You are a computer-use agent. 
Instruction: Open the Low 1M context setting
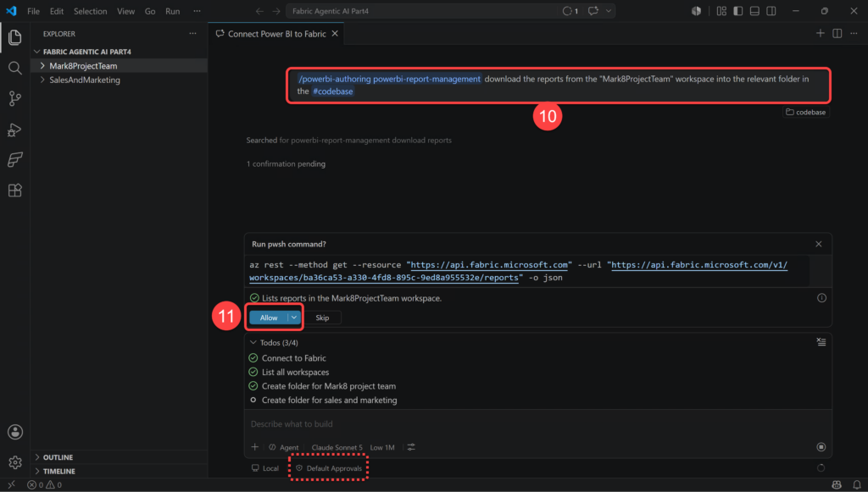tap(382, 447)
